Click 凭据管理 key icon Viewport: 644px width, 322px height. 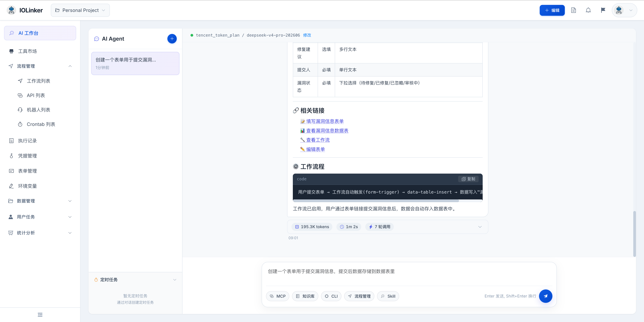(11, 156)
